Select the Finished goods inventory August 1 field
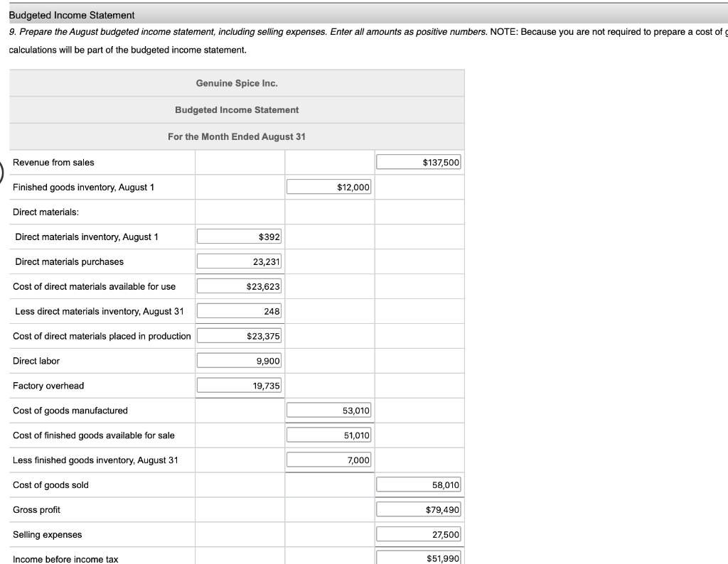The height and width of the screenshot is (564, 728). (329, 186)
